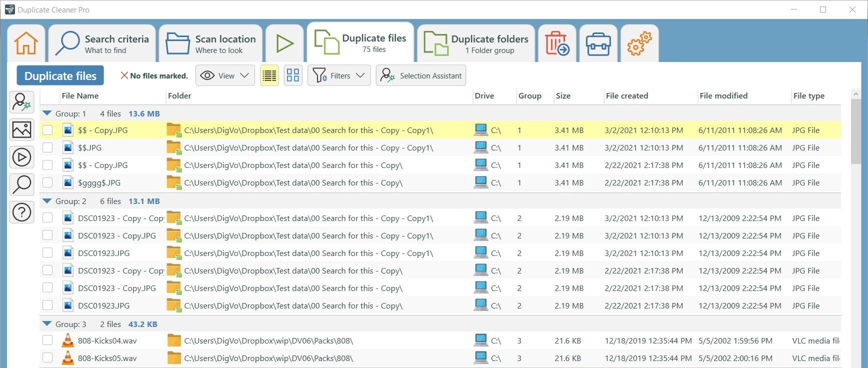
Task: Tick the checkbox for $gggg$.JPG
Action: pos(47,182)
